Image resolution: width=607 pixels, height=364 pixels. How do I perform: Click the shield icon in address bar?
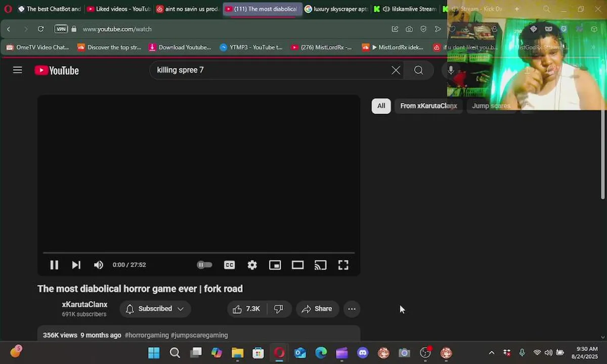point(423,29)
